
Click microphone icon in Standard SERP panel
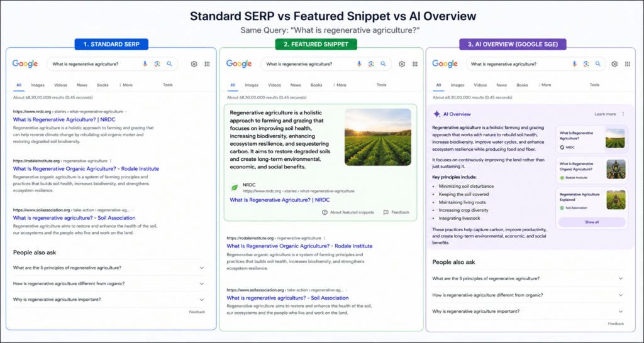coord(145,64)
